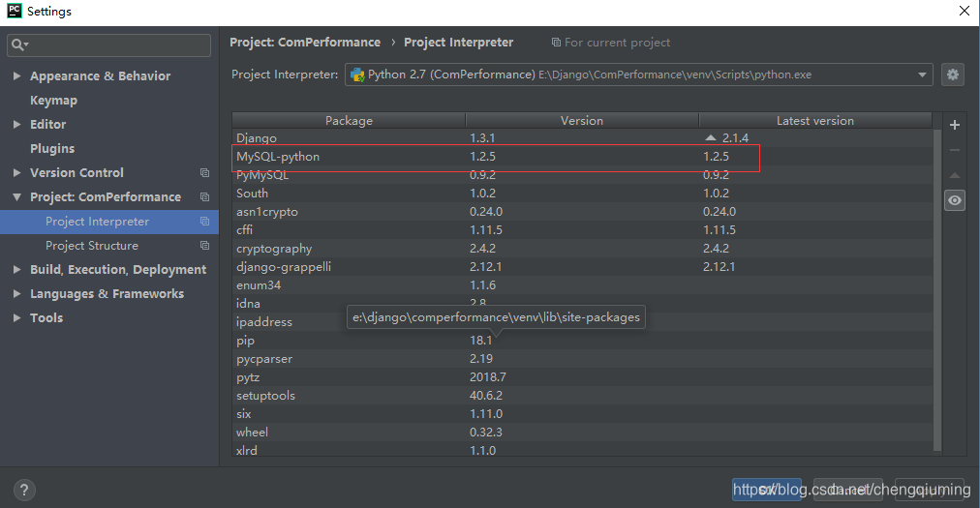The height and width of the screenshot is (508, 980).
Task: Click the copy icon beside Project: ComPerformance
Action: click(204, 196)
